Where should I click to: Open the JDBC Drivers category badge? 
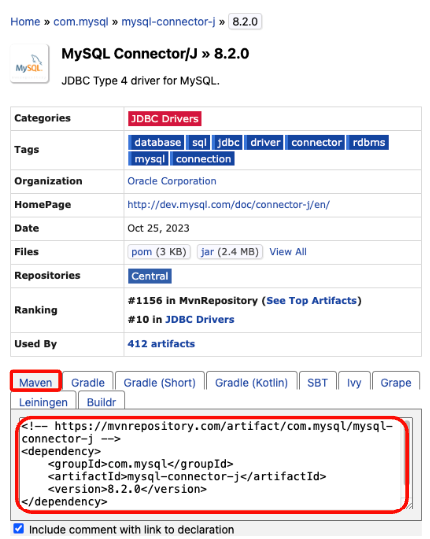point(165,119)
